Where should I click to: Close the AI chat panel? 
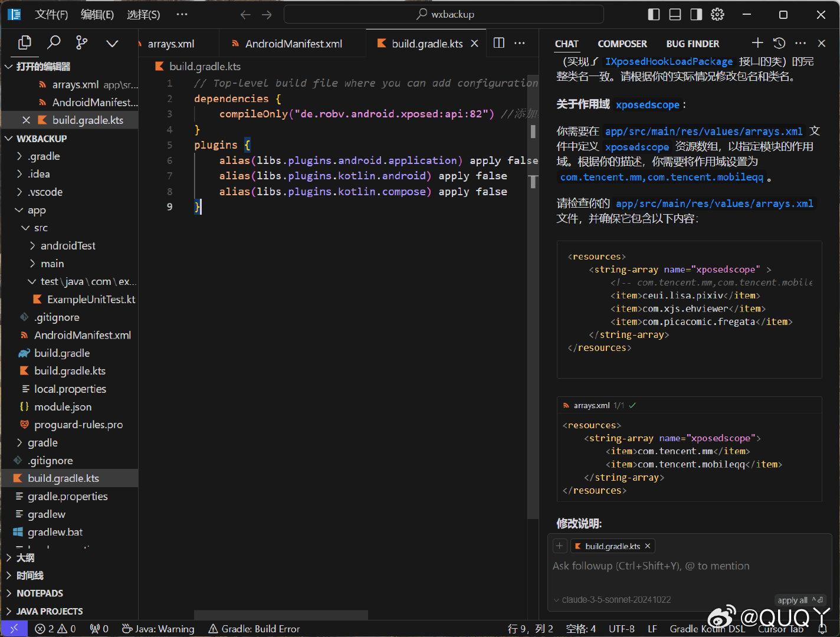pyautogui.click(x=822, y=43)
